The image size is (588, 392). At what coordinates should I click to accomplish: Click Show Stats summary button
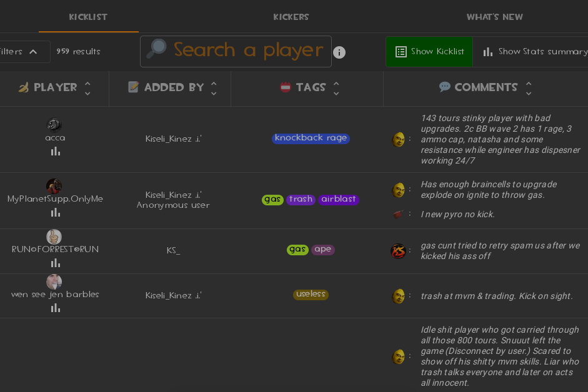(x=531, y=52)
